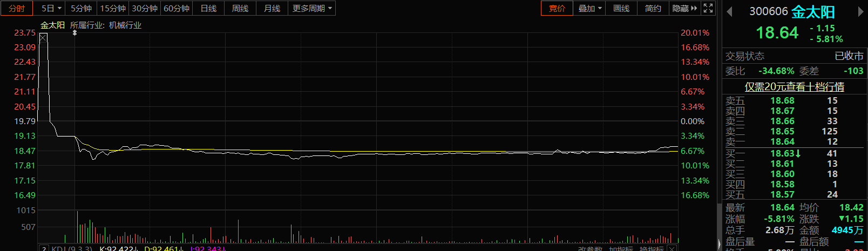Image resolution: width=868 pixels, height=251 pixels.
Task: Click the 涨幅 -5.81% value
Action: pos(779,219)
